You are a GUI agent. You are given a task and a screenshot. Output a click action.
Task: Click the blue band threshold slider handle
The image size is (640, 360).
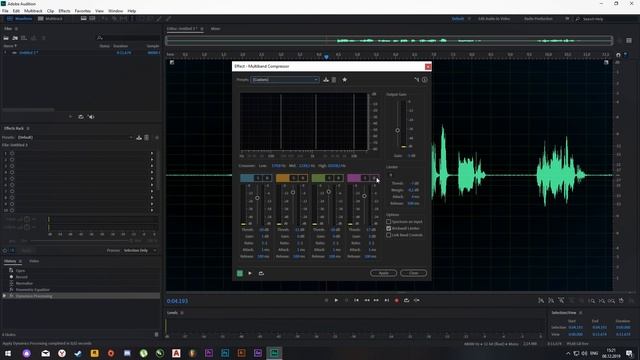(257, 198)
